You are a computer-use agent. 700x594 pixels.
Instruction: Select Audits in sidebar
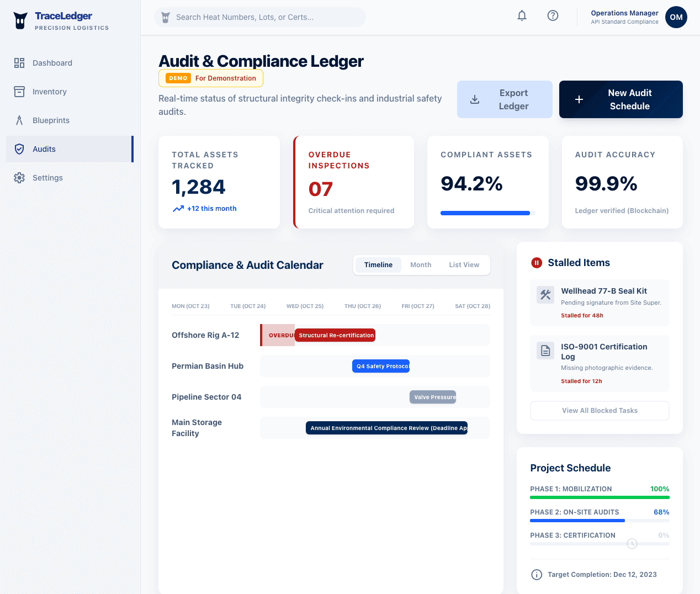coord(70,149)
